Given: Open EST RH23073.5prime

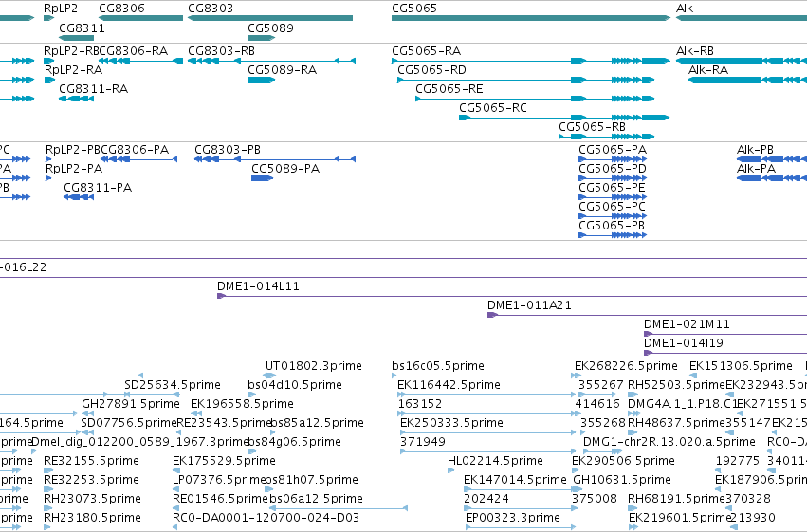Looking at the screenshot, I should [x=92, y=499].
